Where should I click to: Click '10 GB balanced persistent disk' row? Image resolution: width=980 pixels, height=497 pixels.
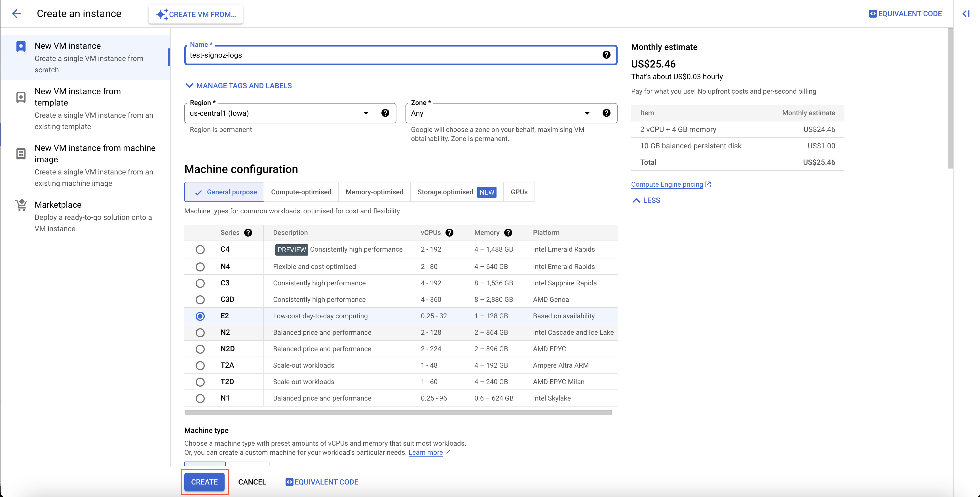(x=737, y=146)
